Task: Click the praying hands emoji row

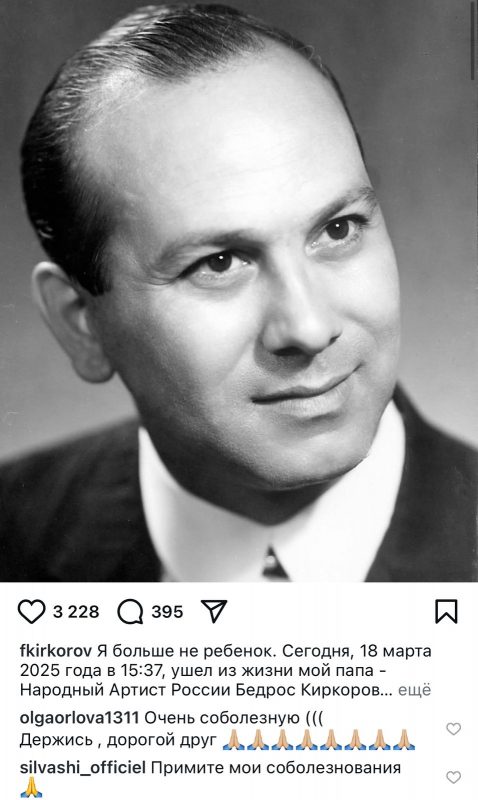Action: coord(319,739)
